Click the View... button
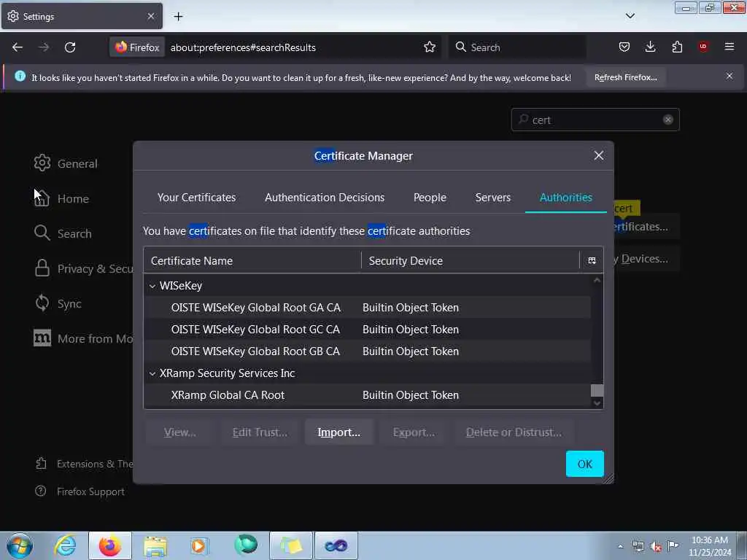The image size is (747, 560). coord(179,432)
